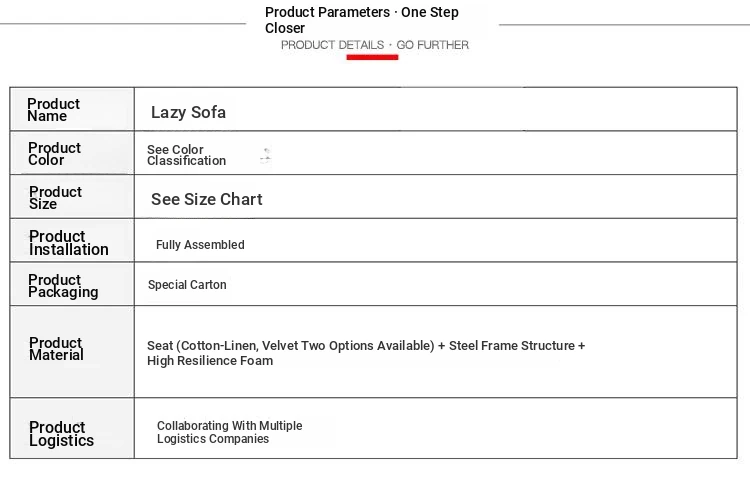Viewport: 750px width, 494px height.
Task: Click the 'Lazy Sofa' value text
Action: pos(188,112)
